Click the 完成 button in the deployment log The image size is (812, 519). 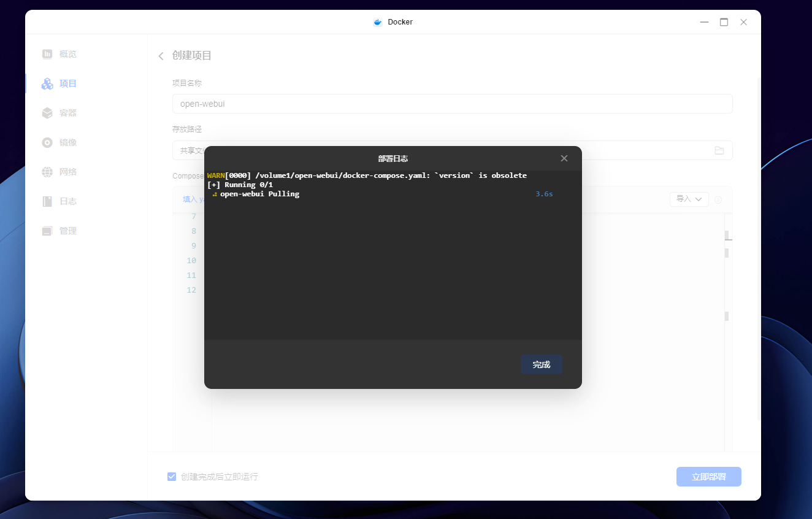click(542, 364)
